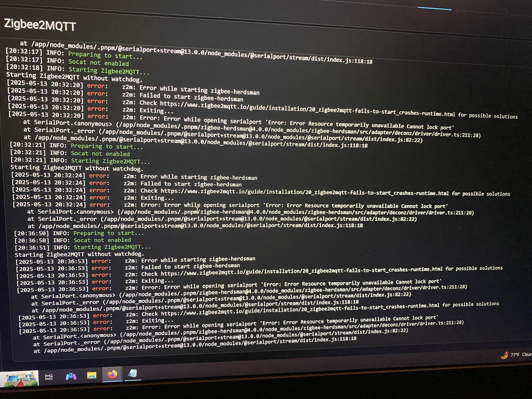Launch the game controller app on the taskbar
Screen dimensions: 532x399
click(x=71, y=376)
